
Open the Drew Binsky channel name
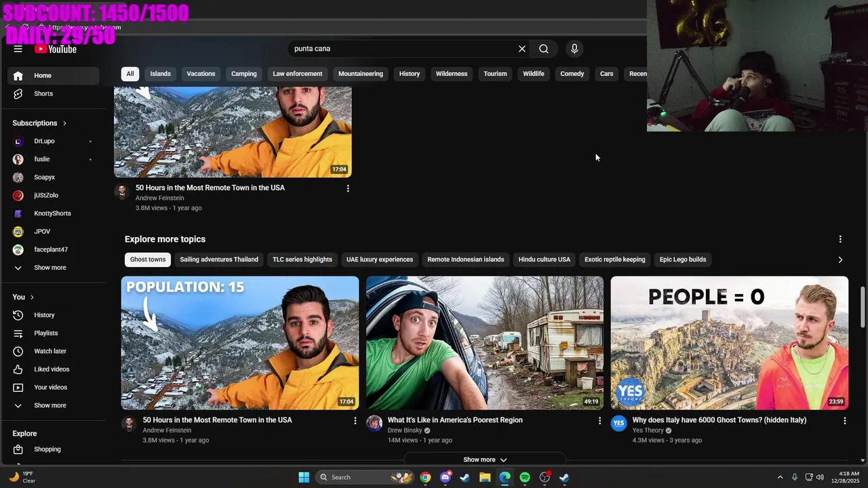(x=405, y=430)
